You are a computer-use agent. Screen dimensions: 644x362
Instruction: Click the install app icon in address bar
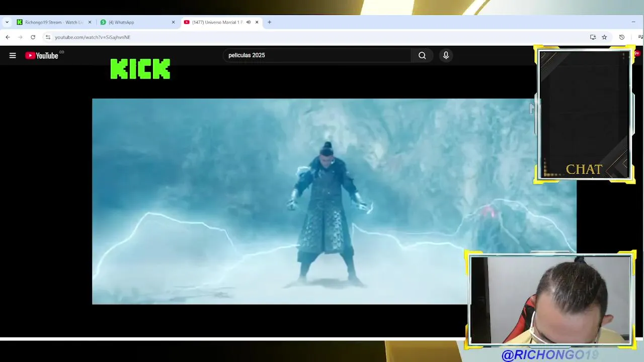click(x=593, y=37)
